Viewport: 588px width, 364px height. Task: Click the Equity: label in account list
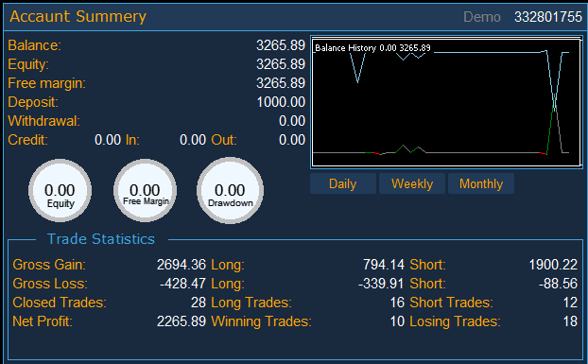tap(28, 64)
